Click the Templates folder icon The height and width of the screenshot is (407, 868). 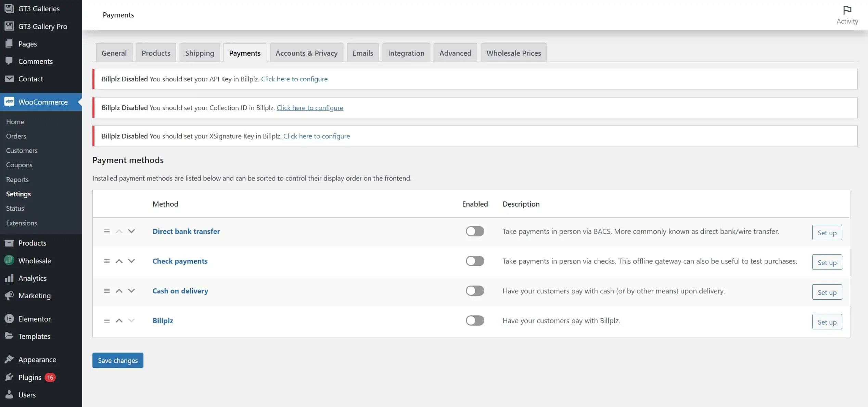click(9, 336)
